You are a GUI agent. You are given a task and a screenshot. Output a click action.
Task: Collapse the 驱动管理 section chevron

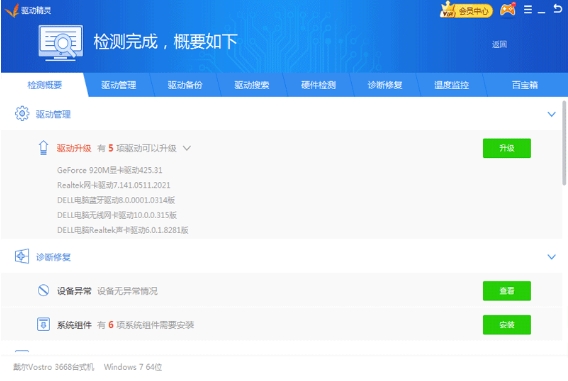coord(551,114)
